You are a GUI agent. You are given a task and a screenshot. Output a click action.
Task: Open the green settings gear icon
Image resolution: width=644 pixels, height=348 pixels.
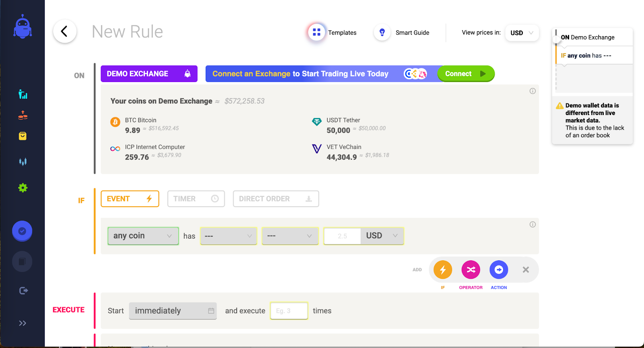[23, 188]
